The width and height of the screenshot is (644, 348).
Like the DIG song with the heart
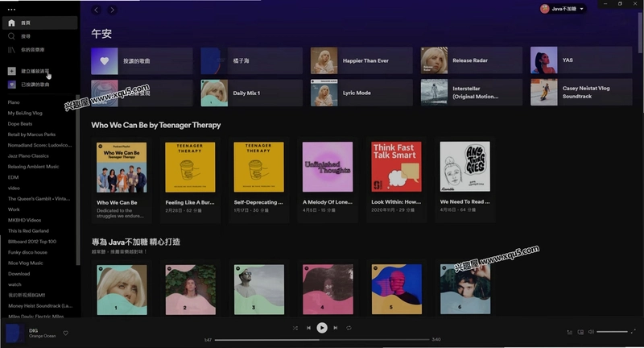66,333
